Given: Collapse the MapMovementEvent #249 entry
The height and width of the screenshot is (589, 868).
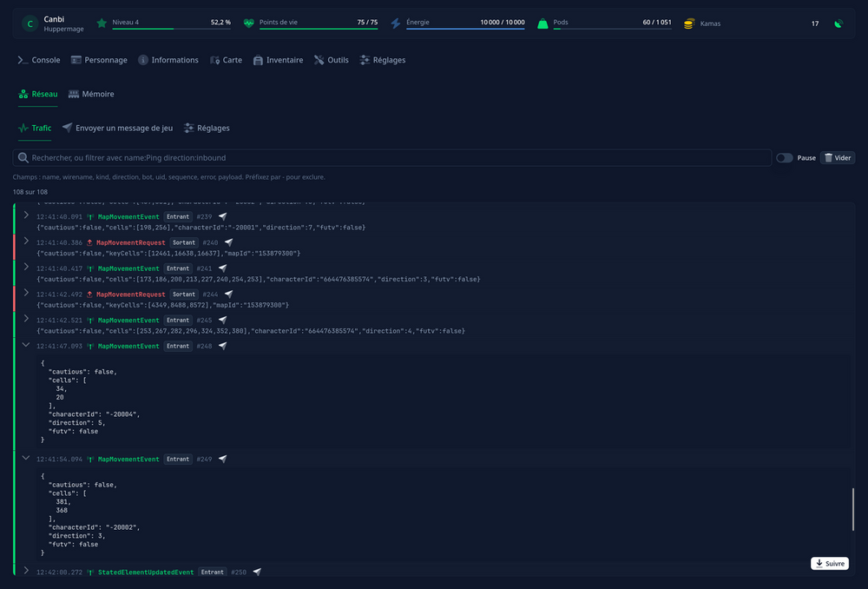Looking at the screenshot, I should click(x=26, y=458).
